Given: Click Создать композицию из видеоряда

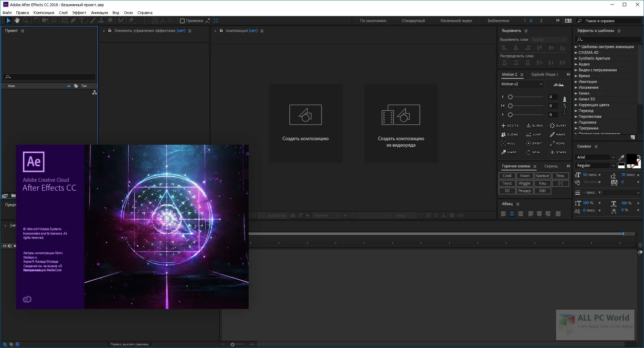Looking at the screenshot, I should point(401,123).
